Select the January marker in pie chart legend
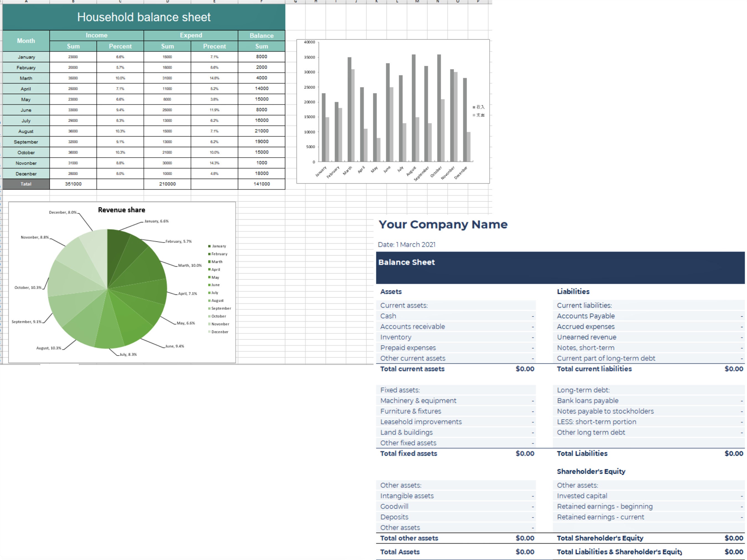 tap(209, 246)
